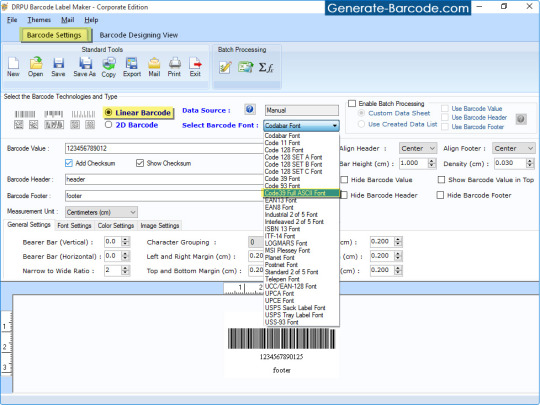The height and width of the screenshot is (405, 540).
Task: Check Hide Barcode Footer
Action: pos(440,195)
